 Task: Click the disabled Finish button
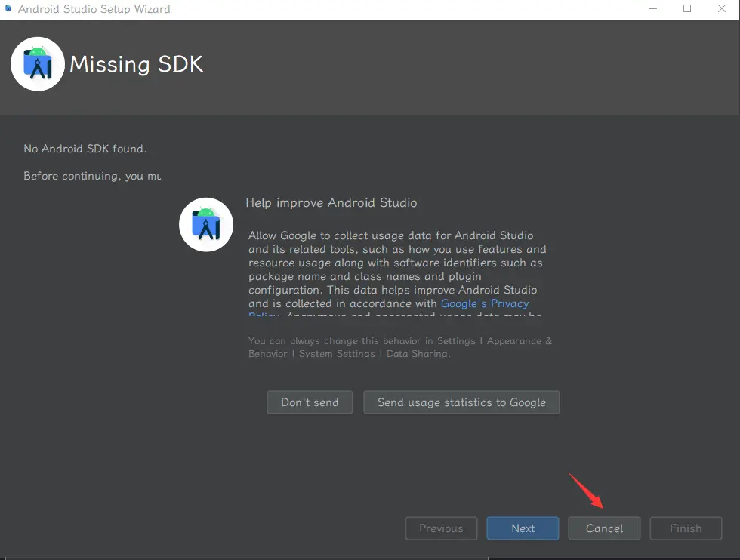(686, 528)
